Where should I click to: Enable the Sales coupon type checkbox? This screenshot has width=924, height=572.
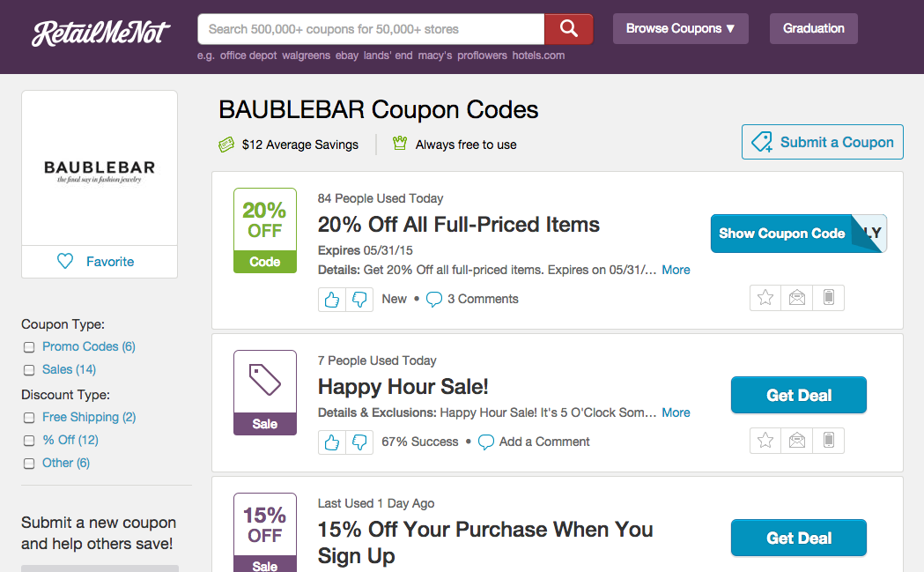pos(29,370)
